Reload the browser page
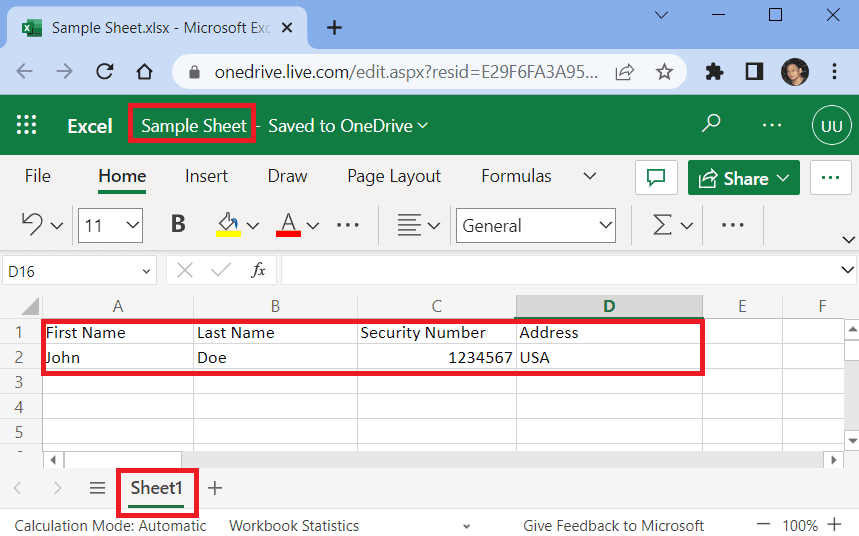 [x=104, y=71]
